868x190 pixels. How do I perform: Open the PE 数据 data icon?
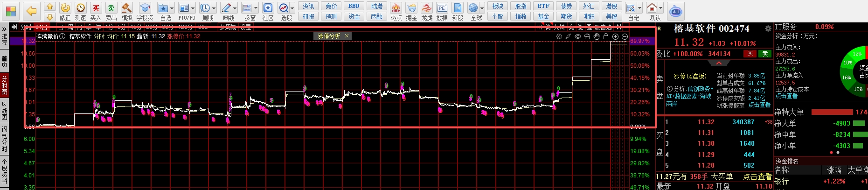442,8
